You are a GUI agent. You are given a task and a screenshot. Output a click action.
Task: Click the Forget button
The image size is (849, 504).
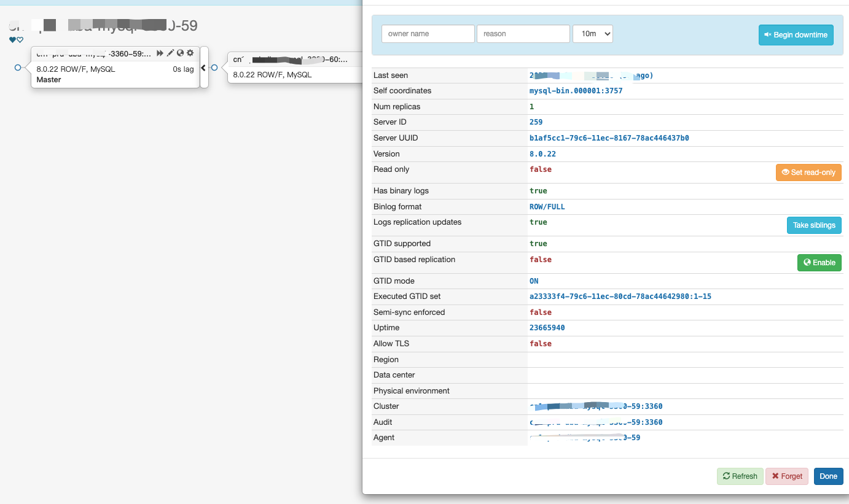787,476
